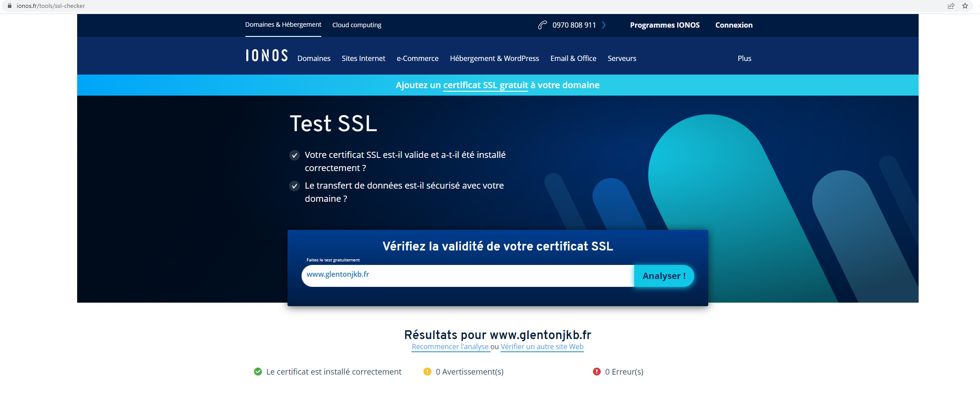Expand the phone number chevron arrow

604,25
